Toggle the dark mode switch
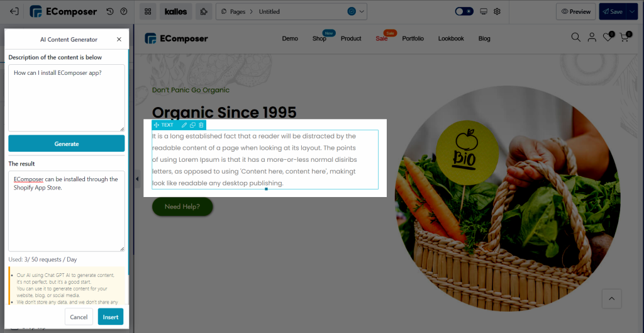This screenshot has width=644, height=333. point(465,11)
